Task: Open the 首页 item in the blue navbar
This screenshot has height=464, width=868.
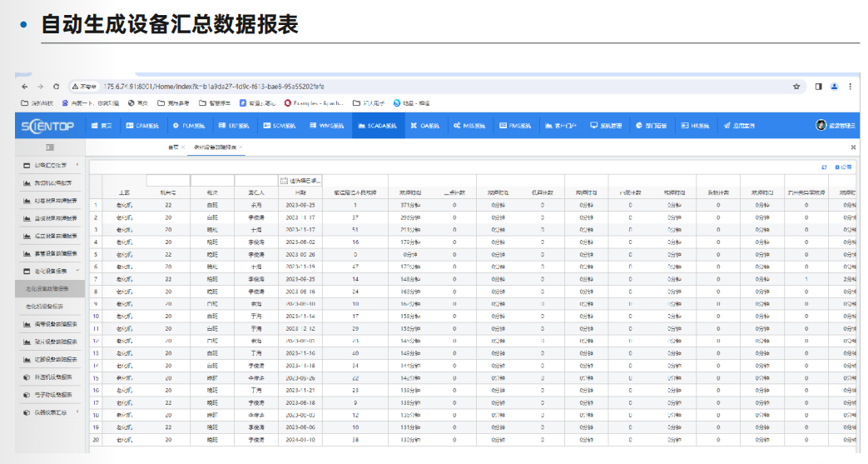Action: [x=102, y=126]
